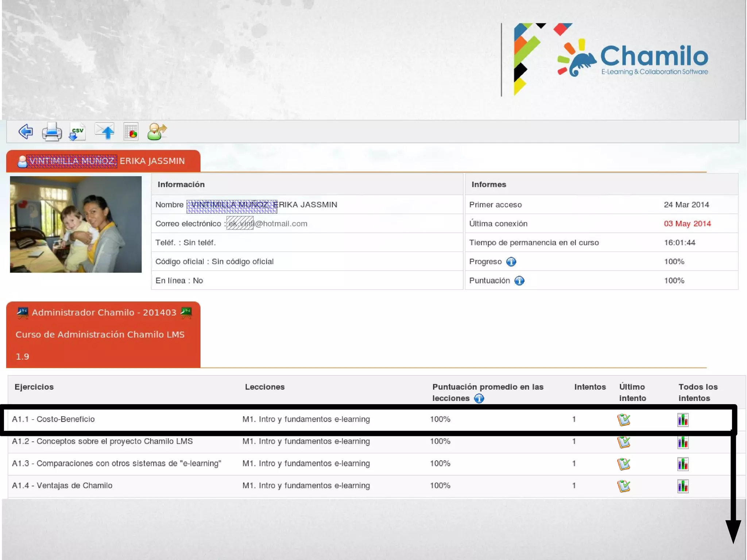This screenshot has height=560, width=747.
Task: Open the chart sheet report icon
Action: click(131, 132)
